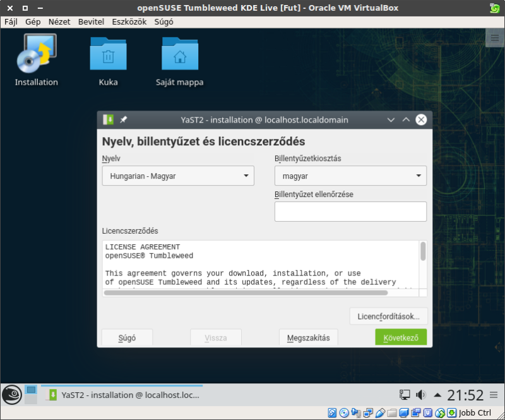Image resolution: width=505 pixels, height=420 pixels.
Task: Click the 21:52 clock
Action: pyautogui.click(x=465, y=395)
